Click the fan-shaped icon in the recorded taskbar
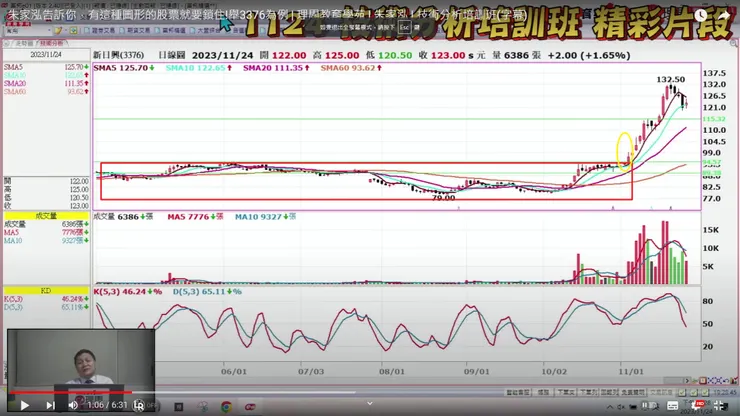The image size is (740, 416). click(202, 407)
